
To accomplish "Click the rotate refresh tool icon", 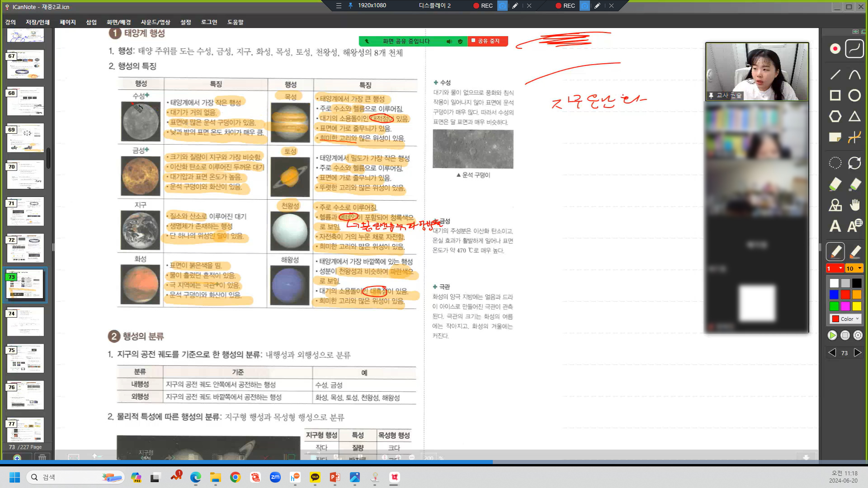I will pyautogui.click(x=854, y=163).
